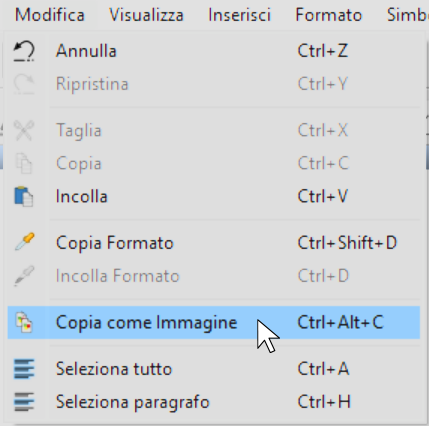
Task: Click the Seleziona paragrafo lines icon
Action: (24, 402)
